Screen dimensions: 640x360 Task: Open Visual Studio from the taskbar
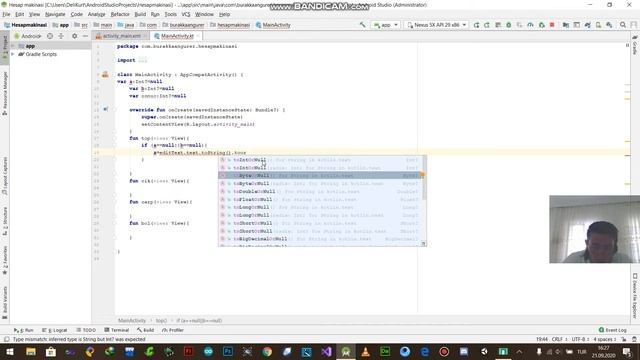tap(326, 351)
